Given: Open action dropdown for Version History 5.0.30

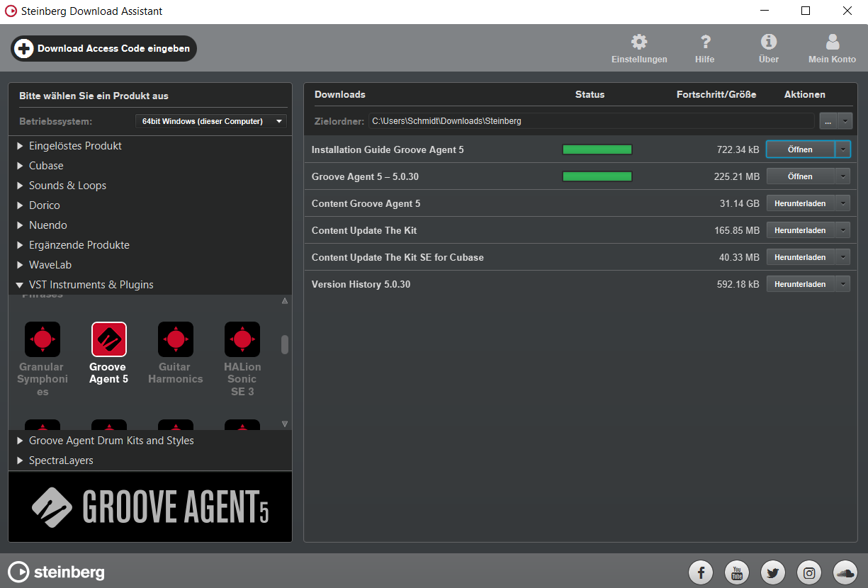Looking at the screenshot, I should click(x=843, y=284).
